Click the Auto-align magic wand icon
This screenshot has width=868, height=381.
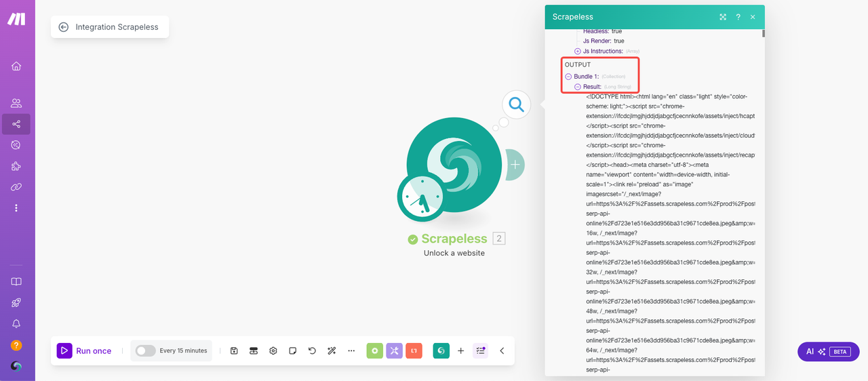coord(332,350)
